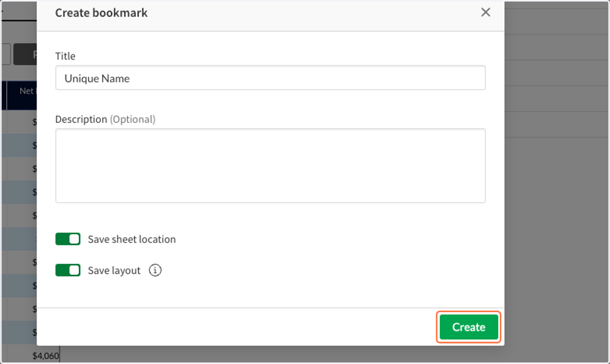
Task: Open the Save layout info icon
Action: pos(155,270)
